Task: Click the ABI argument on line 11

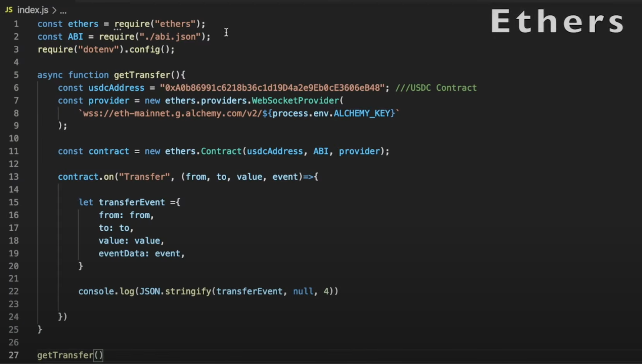Action: pos(321,151)
